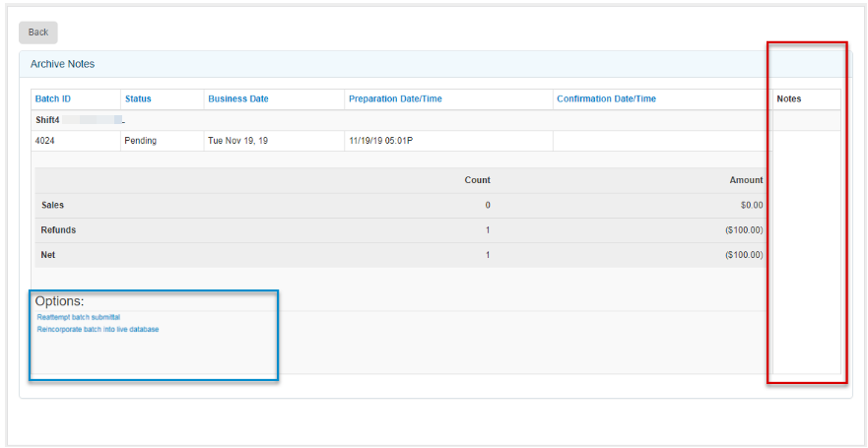Select the Shift4 group row
The image size is (868, 448).
coord(51,120)
